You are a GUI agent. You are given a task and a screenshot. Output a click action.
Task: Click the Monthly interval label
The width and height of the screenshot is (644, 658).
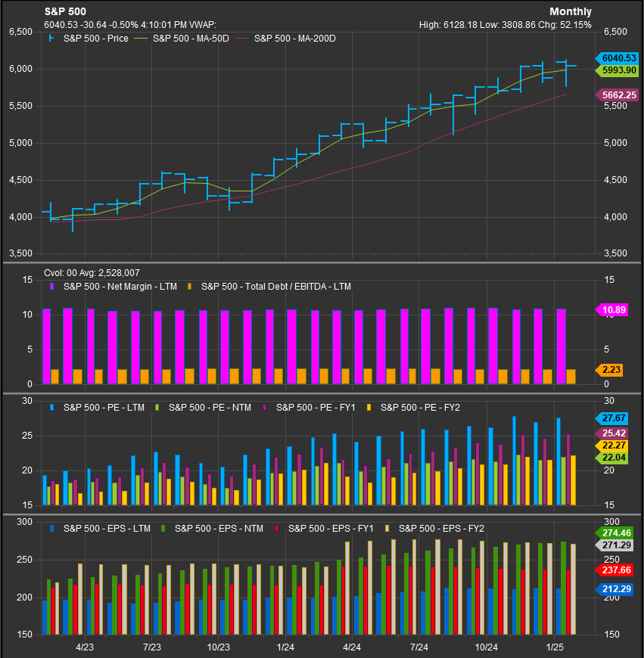pyautogui.click(x=571, y=11)
